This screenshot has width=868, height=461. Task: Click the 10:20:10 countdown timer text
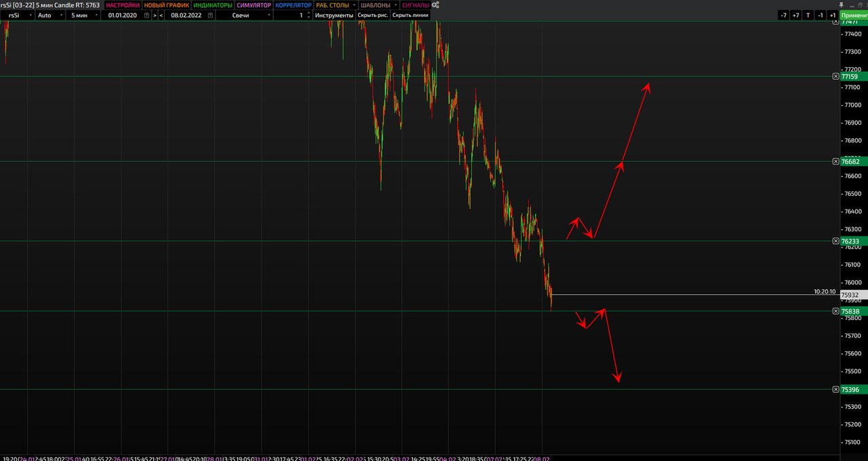(x=825, y=292)
